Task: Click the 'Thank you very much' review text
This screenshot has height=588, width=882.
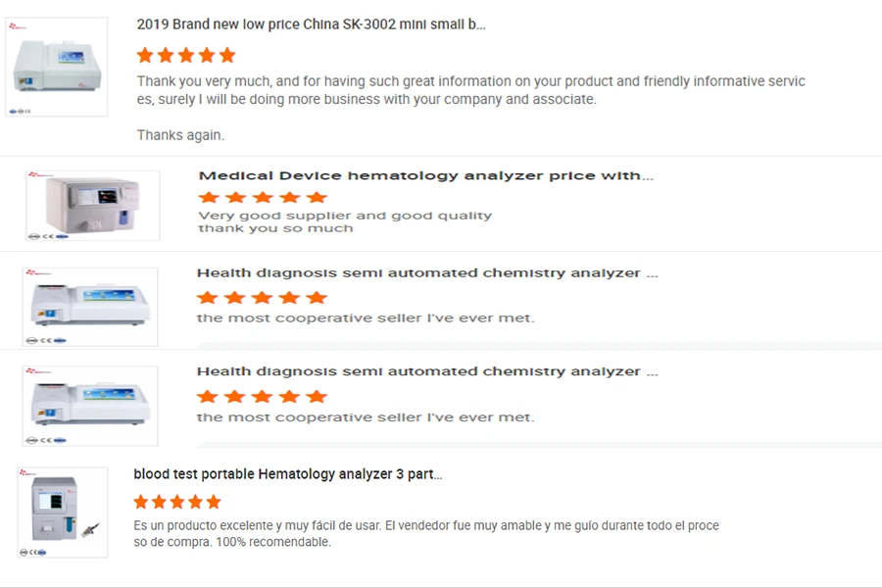Action: [x=470, y=82]
